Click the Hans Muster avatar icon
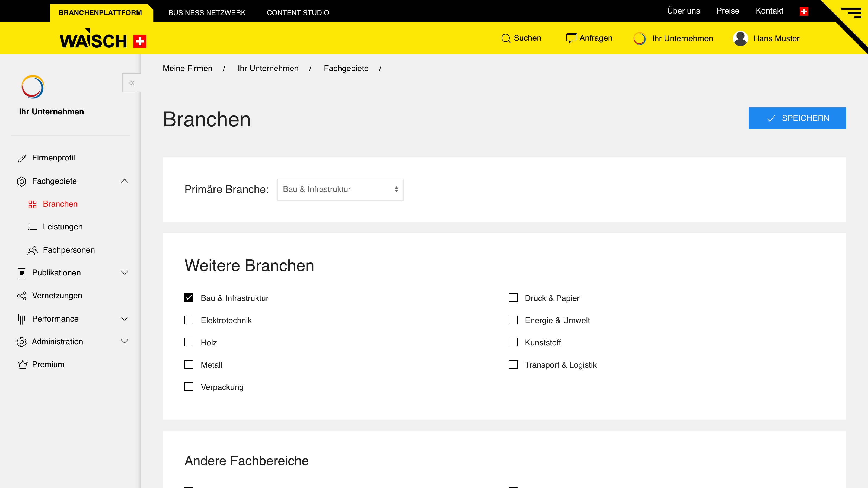The height and width of the screenshot is (488, 868). pyautogui.click(x=740, y=38)
